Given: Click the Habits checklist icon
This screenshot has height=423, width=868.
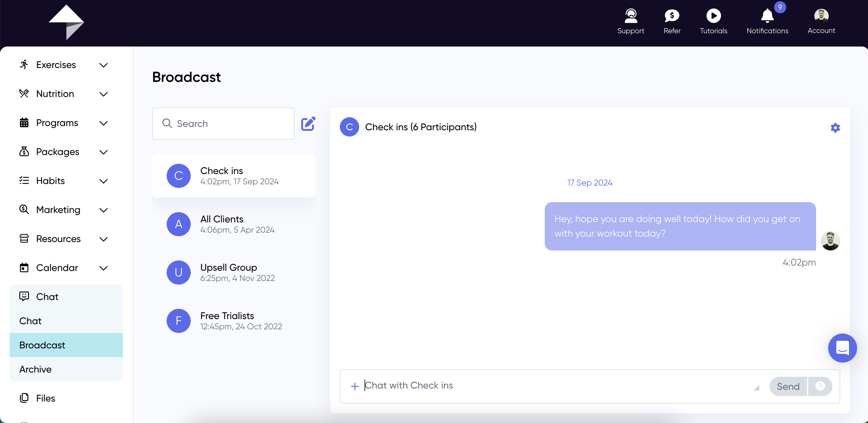Looking at the screenshot, I should [24, 180].
